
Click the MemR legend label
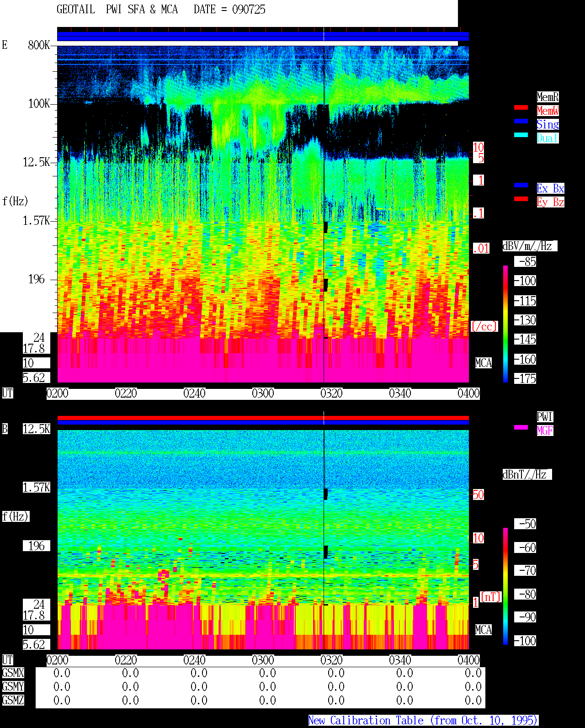548,97
